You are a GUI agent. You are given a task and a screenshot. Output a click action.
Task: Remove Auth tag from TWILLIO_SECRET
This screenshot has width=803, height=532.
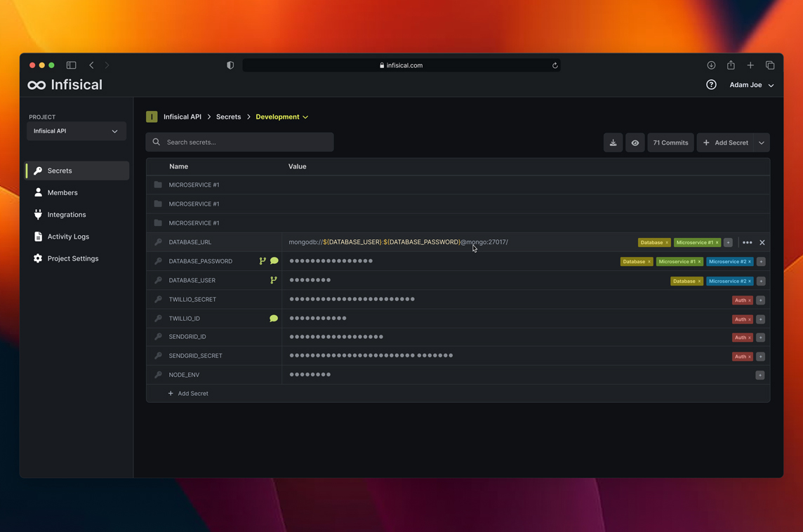click(750, 300)
